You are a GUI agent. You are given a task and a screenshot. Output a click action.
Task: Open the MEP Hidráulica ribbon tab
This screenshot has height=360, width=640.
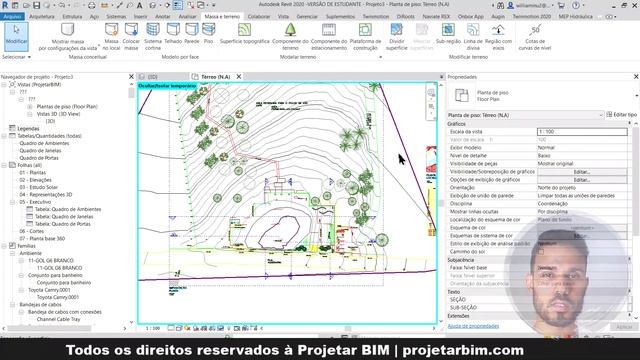tap(576, 17)
